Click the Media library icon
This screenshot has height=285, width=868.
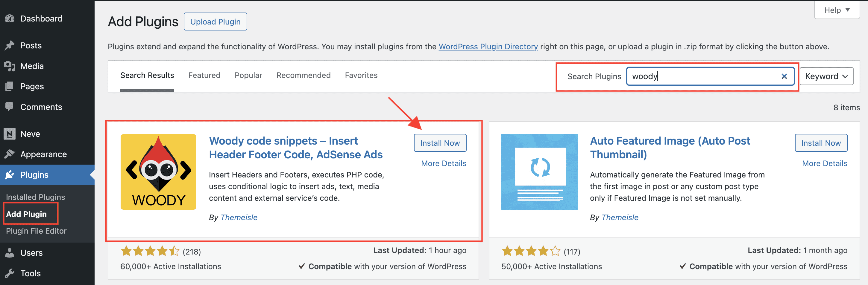[x=10, y=66]
